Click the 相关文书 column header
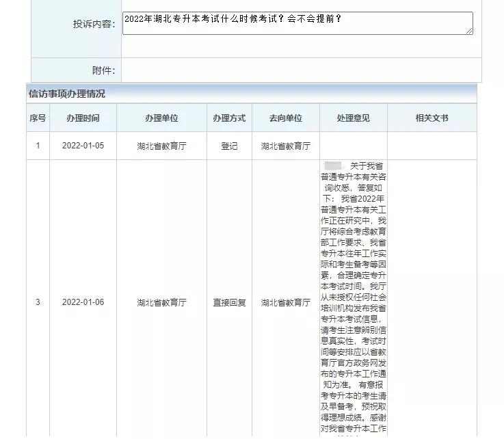 point(432,118)
